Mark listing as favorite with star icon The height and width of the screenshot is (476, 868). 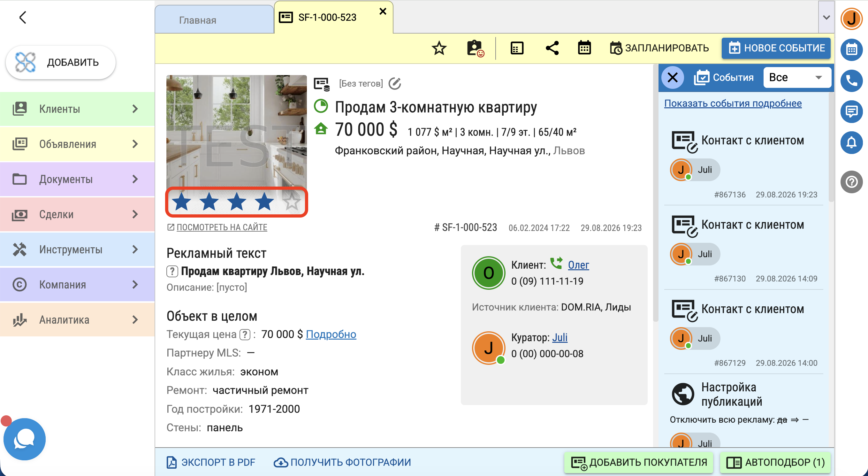439,48
